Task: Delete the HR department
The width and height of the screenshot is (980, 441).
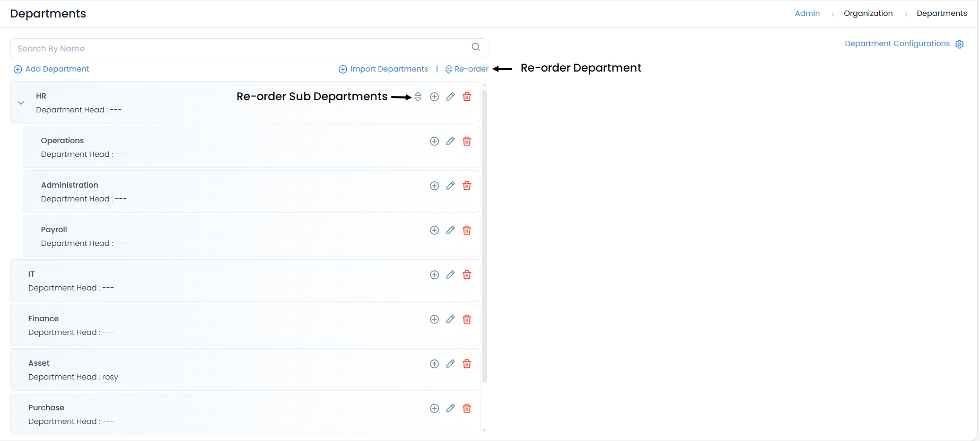Action: [x=467, y=96]
